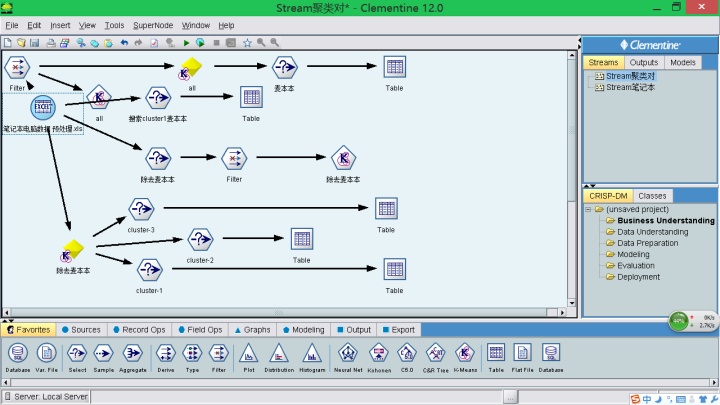Cut the selected node with the scissors icon

81,43
